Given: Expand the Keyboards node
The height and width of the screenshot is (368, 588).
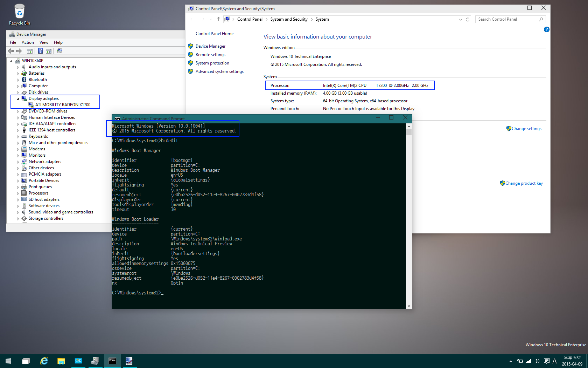Looking at the screenshot, I should coord(18,136).
